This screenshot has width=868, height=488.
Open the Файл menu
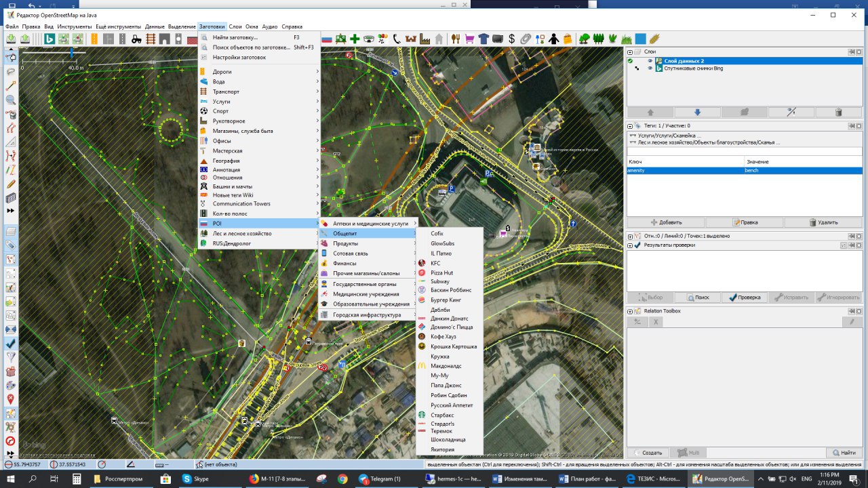click(x=12, y=26)
